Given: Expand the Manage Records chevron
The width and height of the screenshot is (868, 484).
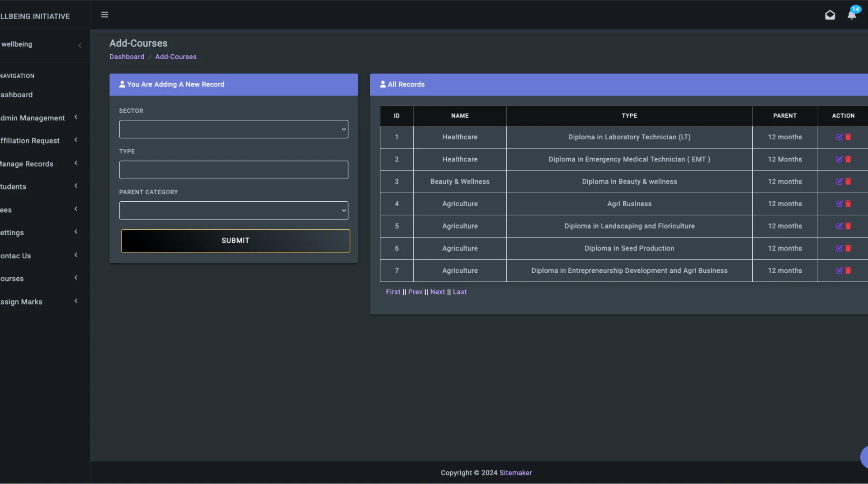Looking at the screenshot, I should click(x=76, y=163).
